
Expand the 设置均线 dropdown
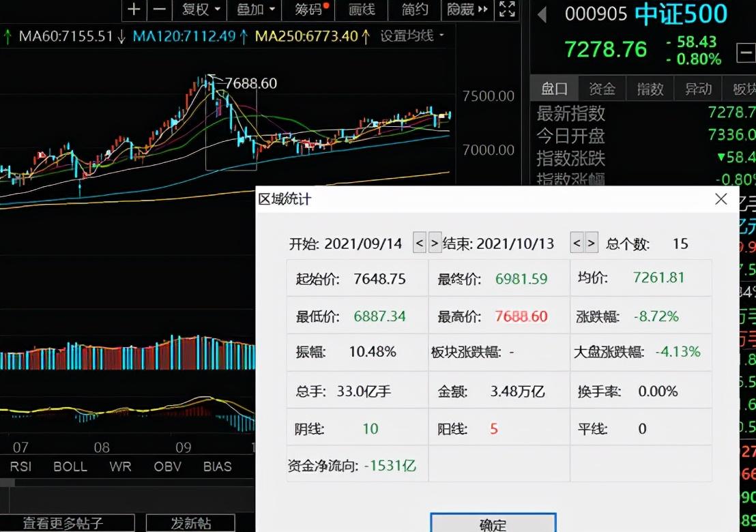pos(412,35)
